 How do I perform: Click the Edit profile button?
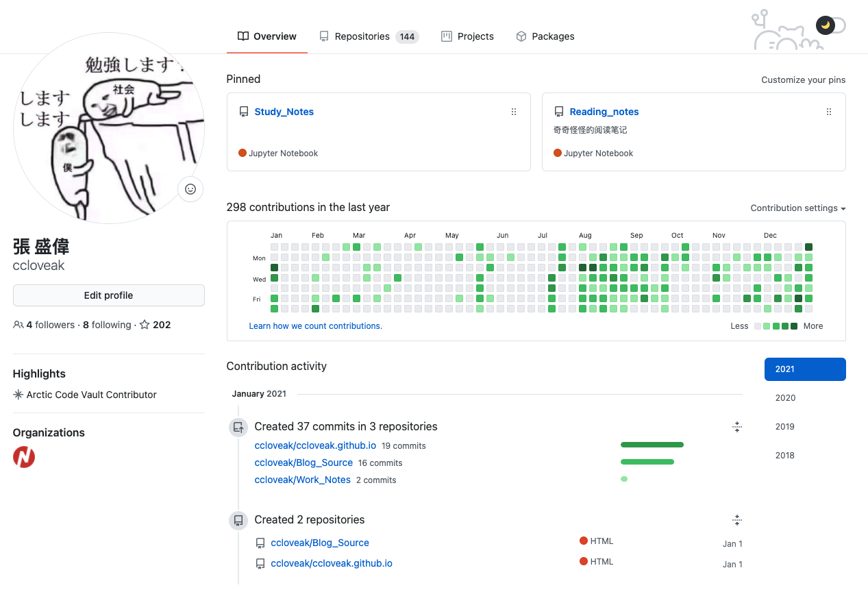coord(108,295)
